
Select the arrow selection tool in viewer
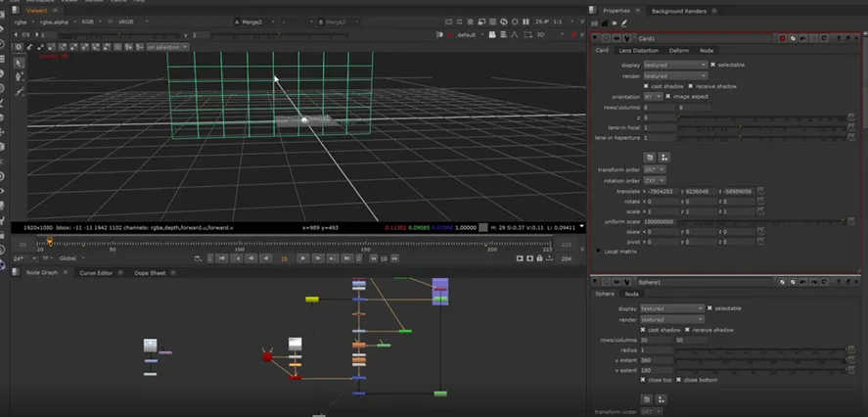19,62
